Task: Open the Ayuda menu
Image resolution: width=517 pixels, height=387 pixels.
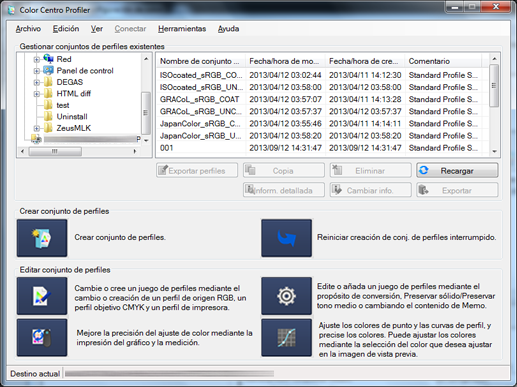Action: 228,29
